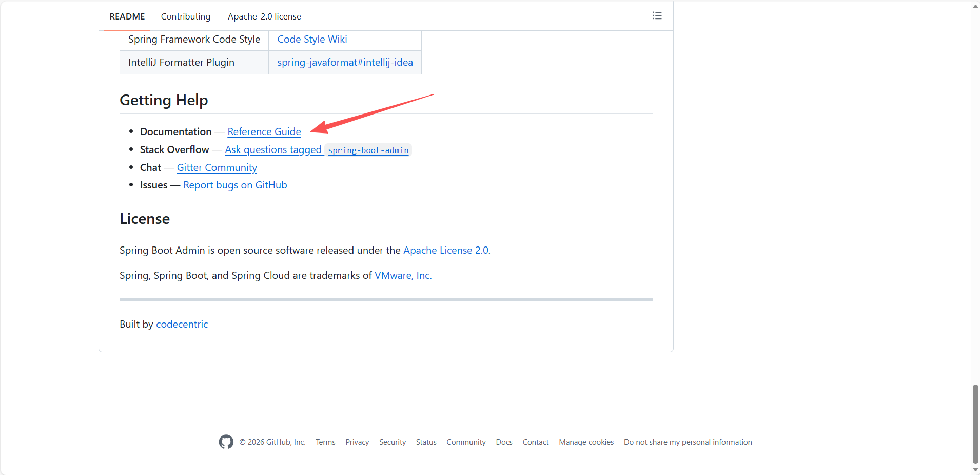Click the scrollbar down arrow

point(975,470)
